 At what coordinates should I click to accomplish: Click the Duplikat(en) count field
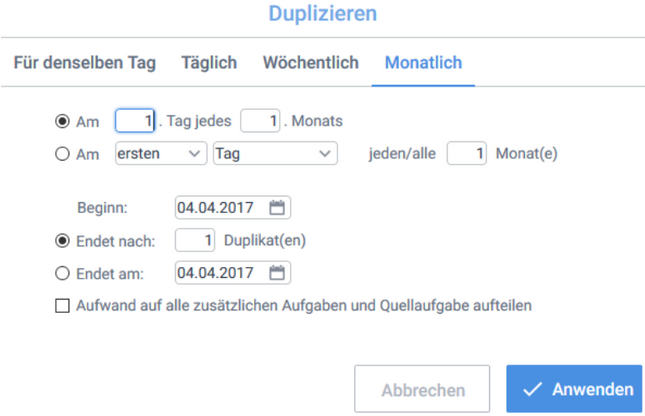coord(196,240)
